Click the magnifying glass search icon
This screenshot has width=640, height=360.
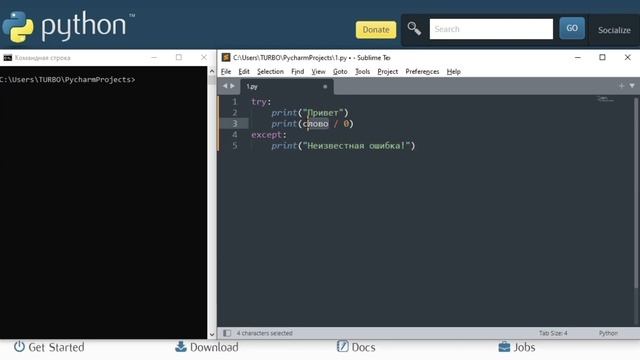pos(414,29)
